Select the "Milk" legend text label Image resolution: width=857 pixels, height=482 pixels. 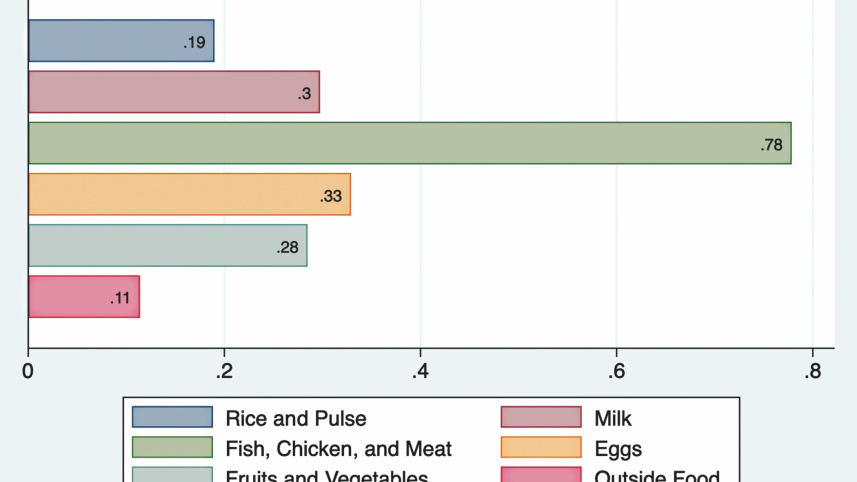click(x=613, y=419)
